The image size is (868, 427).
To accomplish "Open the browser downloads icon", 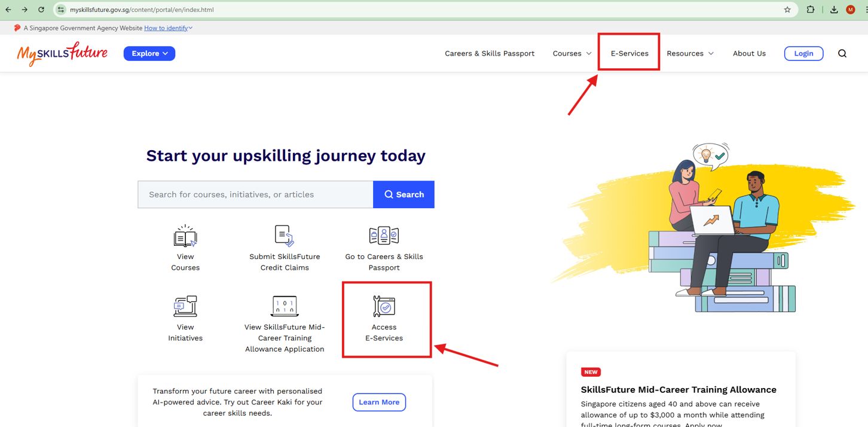I will tap(834, 10).
